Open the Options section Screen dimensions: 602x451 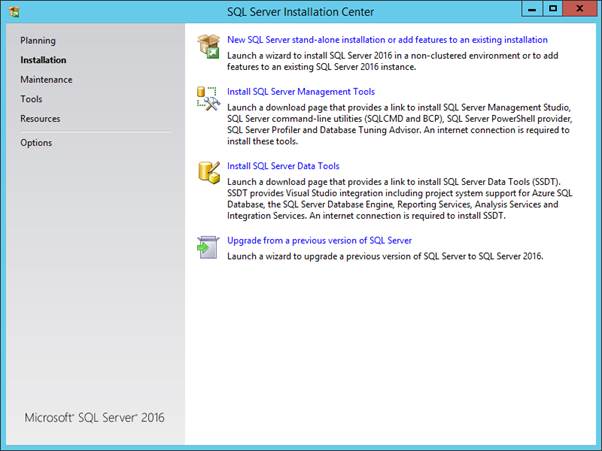pyautogui.click(x=36, y=143)
